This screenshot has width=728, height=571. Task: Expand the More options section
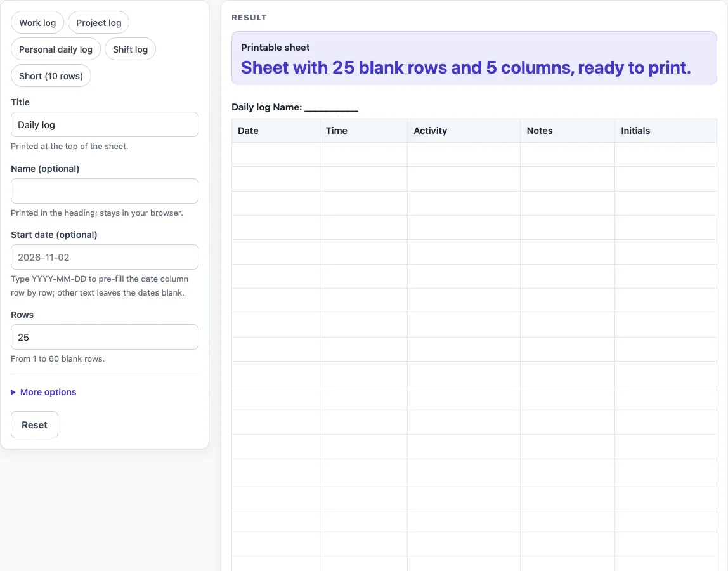[44, 392]
